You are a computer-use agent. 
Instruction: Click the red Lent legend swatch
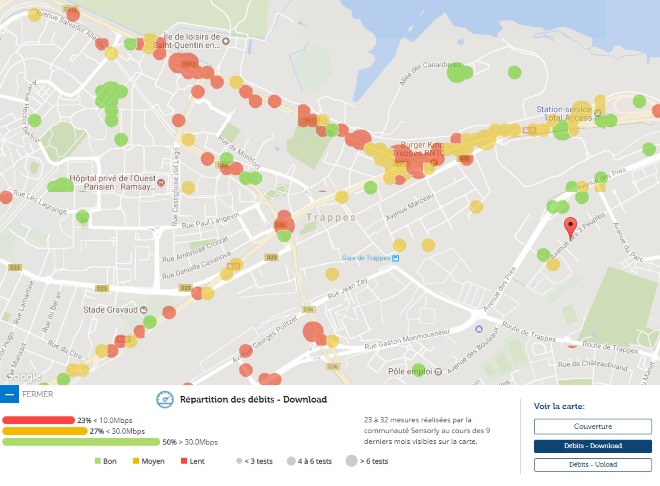click(184, 461)
